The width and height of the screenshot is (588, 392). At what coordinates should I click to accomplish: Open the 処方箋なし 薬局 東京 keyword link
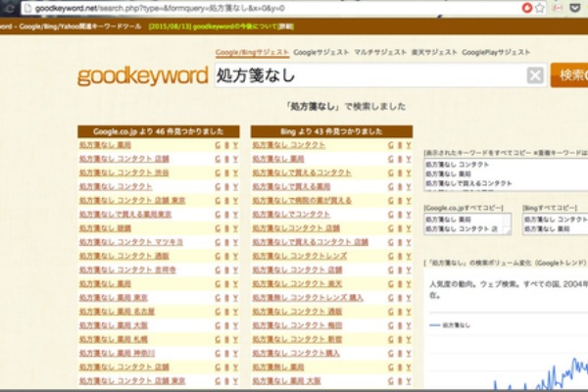[114, 298]
